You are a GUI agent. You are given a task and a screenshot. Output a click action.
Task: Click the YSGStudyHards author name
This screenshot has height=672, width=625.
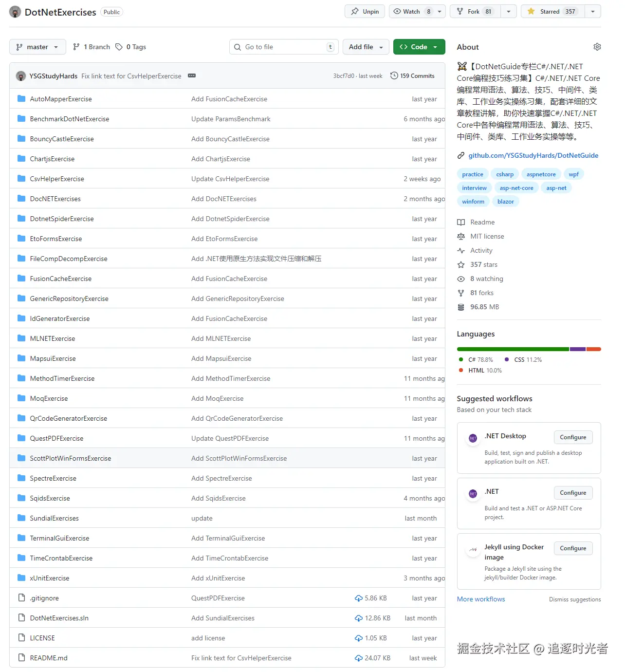[x=54, y=76]
